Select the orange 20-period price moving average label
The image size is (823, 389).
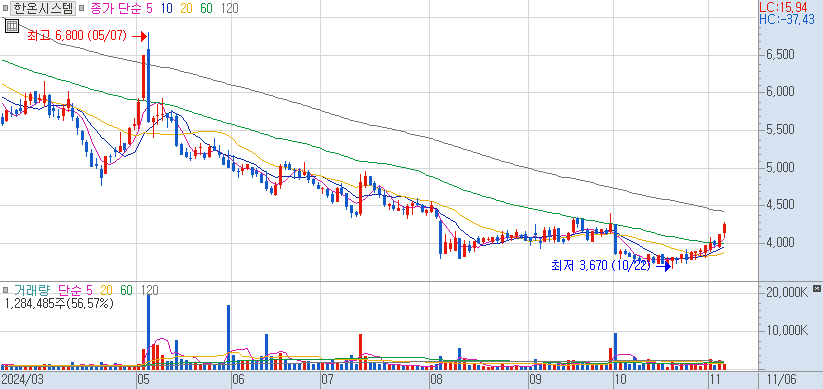pyautogui.click(x=187, y=8)
